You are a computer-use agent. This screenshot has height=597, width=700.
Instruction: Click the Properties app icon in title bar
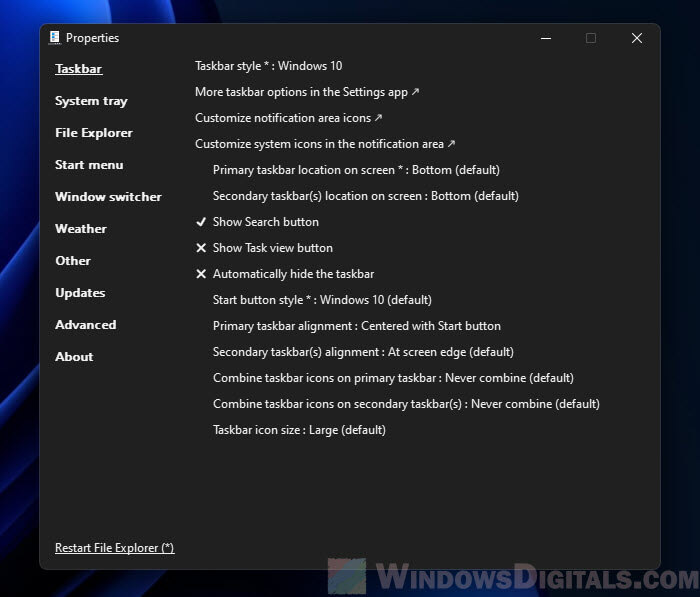pyautogui.click(x=54, y=38)
